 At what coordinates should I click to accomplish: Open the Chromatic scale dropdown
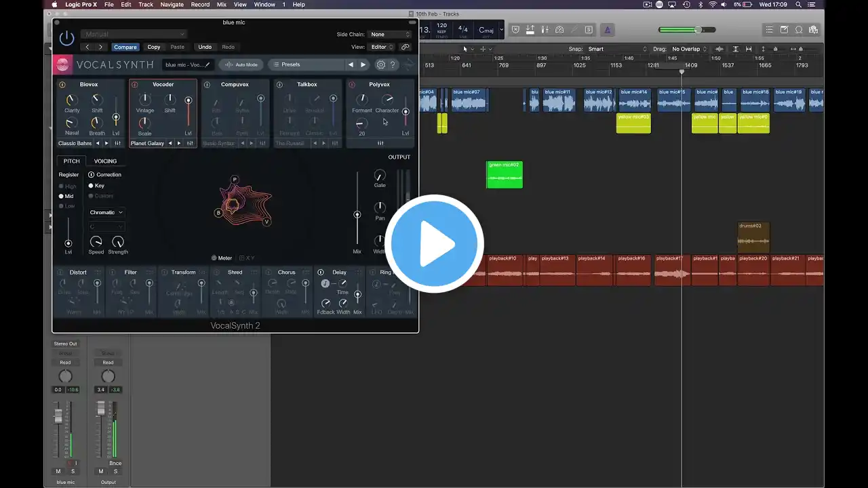click(x=106, y=212)
